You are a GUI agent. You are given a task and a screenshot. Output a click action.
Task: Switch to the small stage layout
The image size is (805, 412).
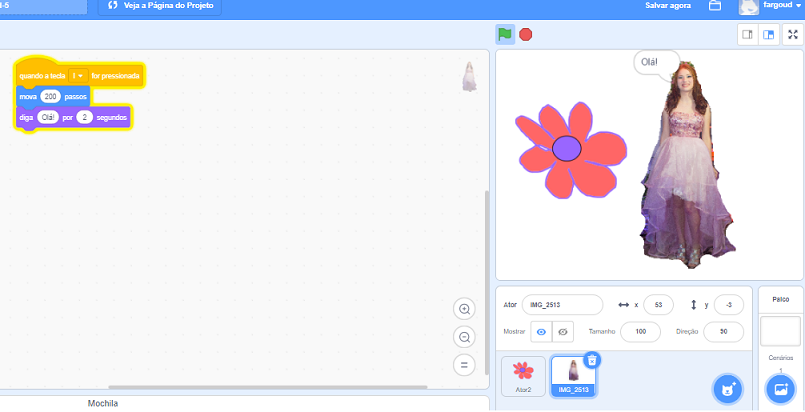click(x=747, y=35)
